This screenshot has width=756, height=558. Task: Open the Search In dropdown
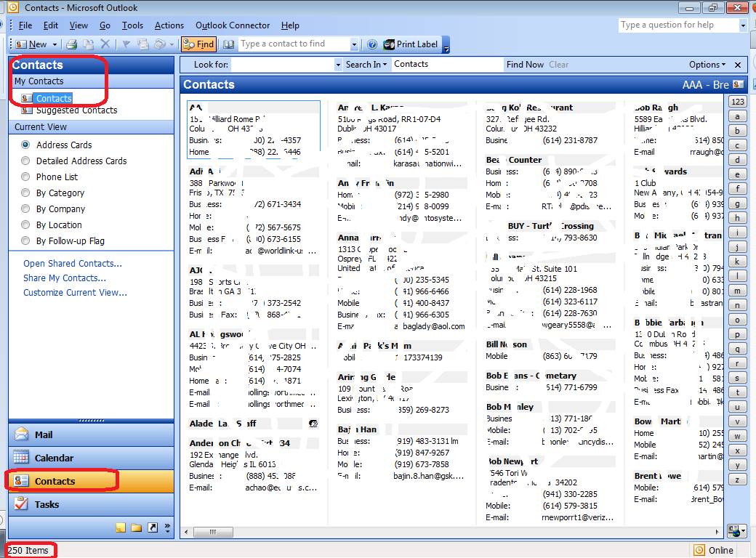tap(366, 65)
